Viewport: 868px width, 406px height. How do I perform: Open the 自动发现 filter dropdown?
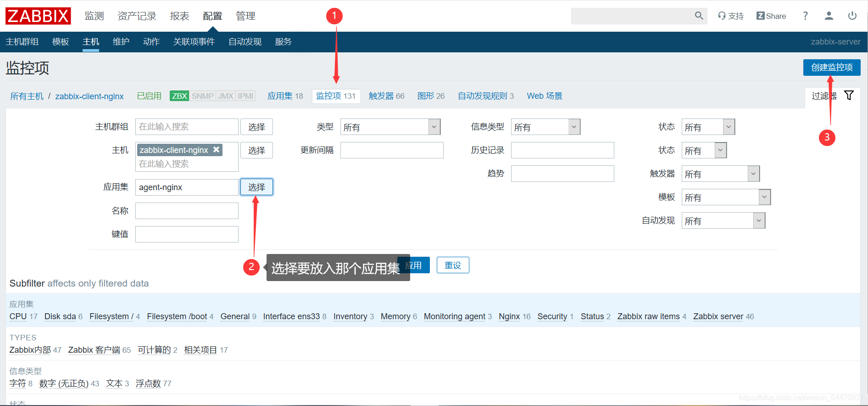(723, 220)
